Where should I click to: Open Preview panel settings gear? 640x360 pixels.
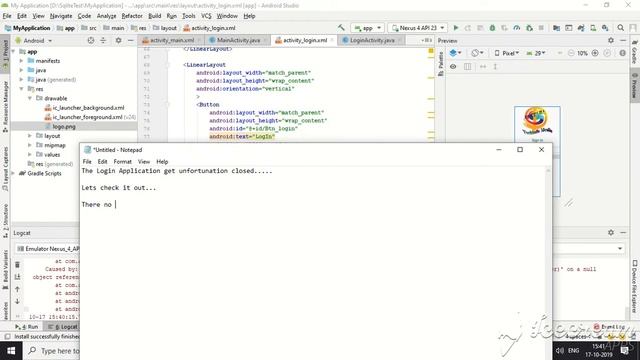coord(611,40)
